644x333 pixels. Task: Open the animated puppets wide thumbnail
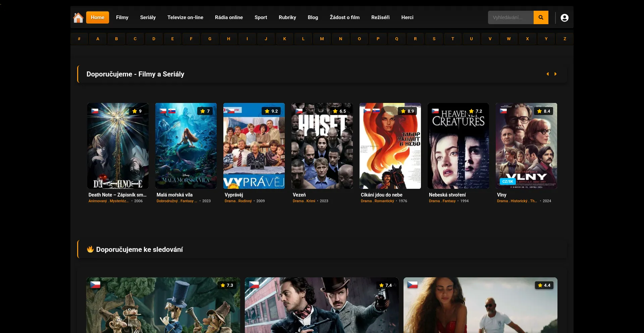point(163,305)
